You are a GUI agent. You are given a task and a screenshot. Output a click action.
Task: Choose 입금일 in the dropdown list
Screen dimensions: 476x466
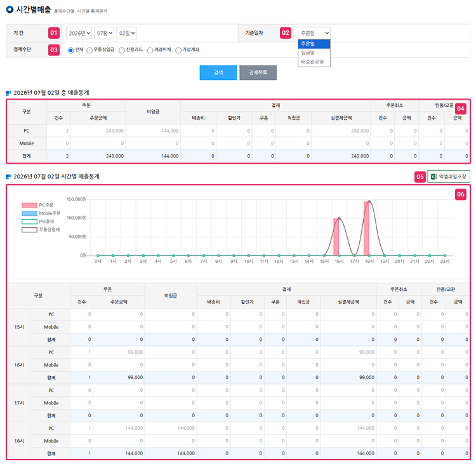tap(314, 53)
